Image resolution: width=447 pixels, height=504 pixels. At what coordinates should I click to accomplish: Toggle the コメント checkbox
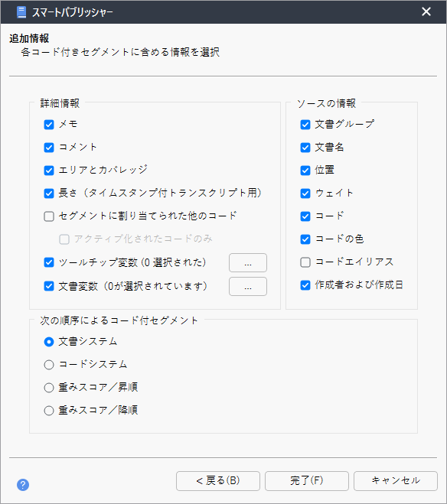[x=49, y=148]
